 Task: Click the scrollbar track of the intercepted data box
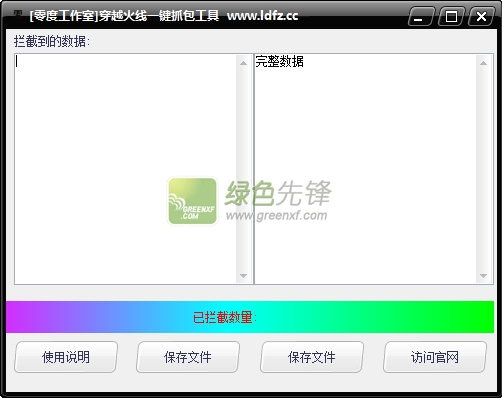click(x=244, y=169)
